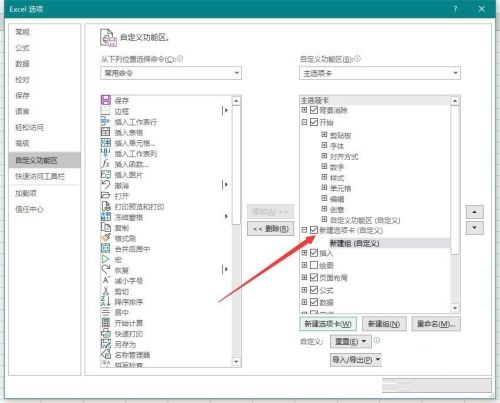500x403 pixels.
Task: Move selected item up with arrow button
Action: pos(474,212)
